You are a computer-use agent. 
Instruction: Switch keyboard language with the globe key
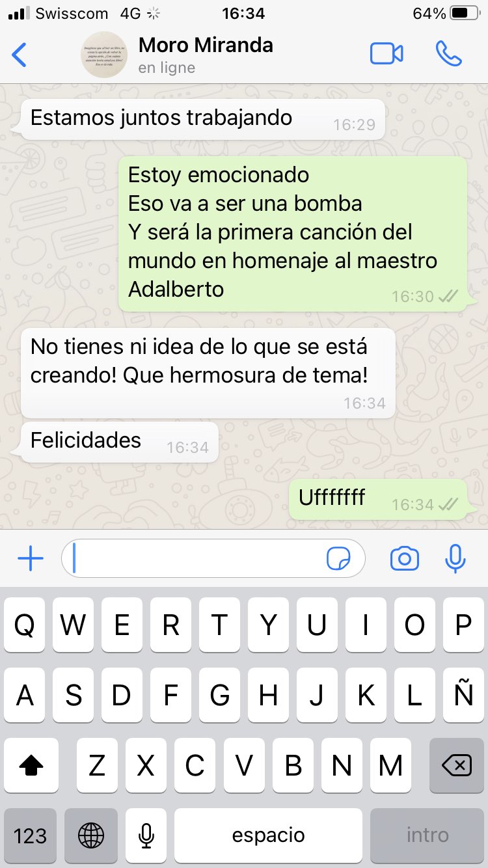coord(90,835)
